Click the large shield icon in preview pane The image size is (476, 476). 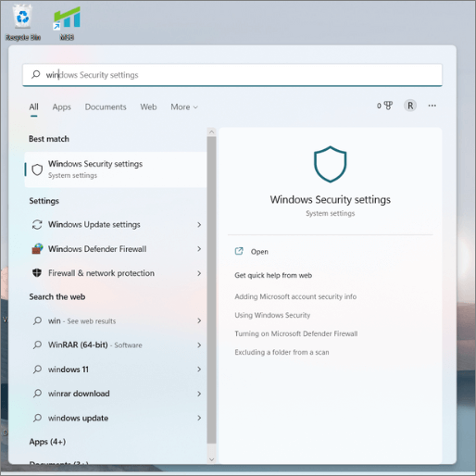point(330,164)
